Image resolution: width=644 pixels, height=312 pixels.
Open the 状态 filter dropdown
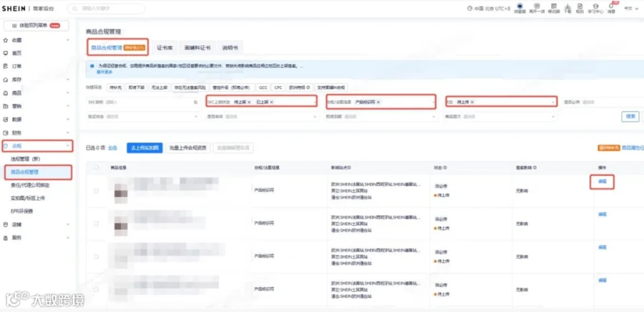tap(502, 102)
